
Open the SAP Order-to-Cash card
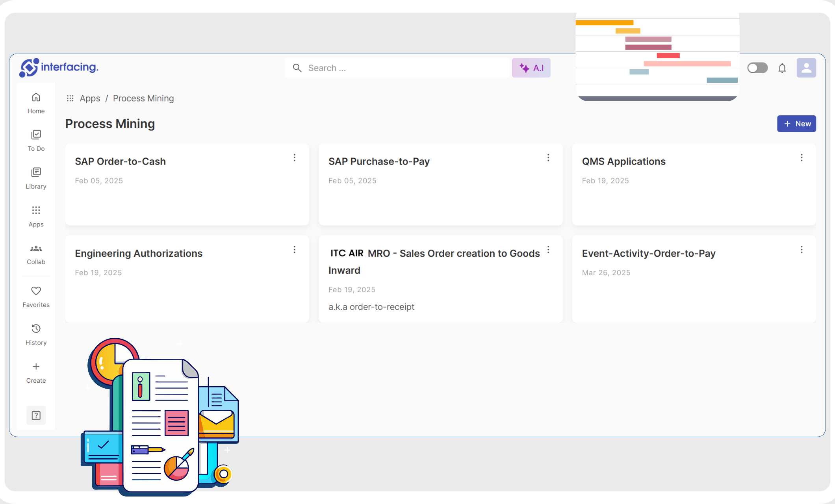pos(187,184)
